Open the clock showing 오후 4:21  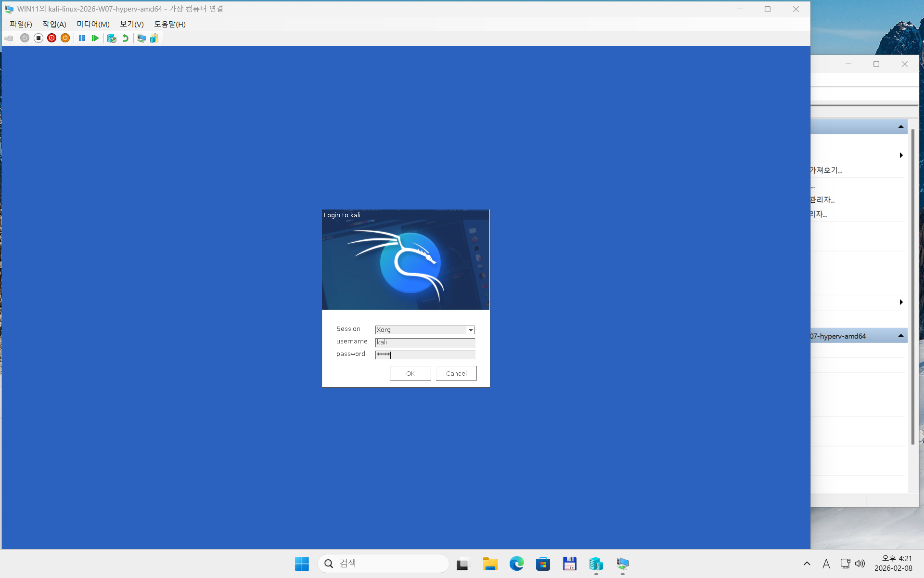[x=894, y=564]
